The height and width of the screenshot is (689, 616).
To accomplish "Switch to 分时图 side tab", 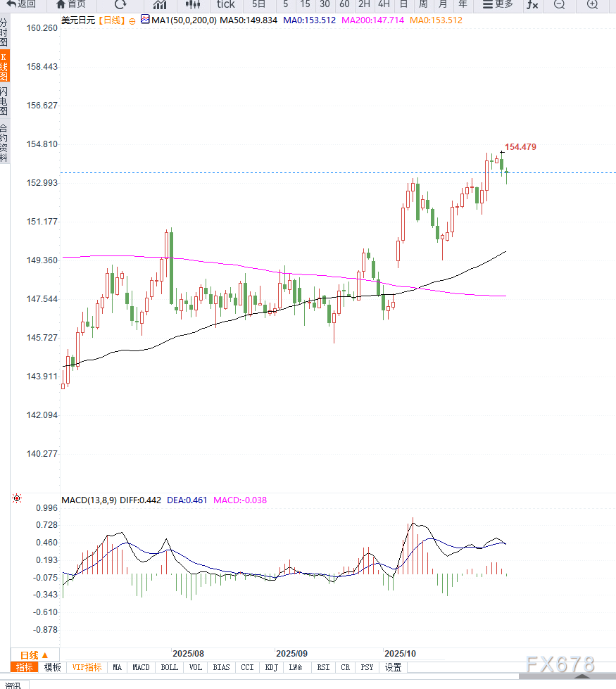I will [4, 32].
